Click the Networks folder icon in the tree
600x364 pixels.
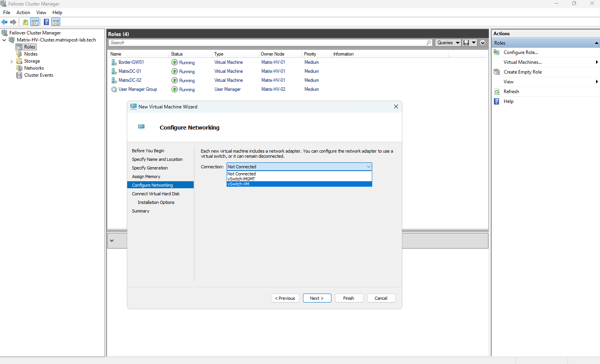[x=19, y=68]
